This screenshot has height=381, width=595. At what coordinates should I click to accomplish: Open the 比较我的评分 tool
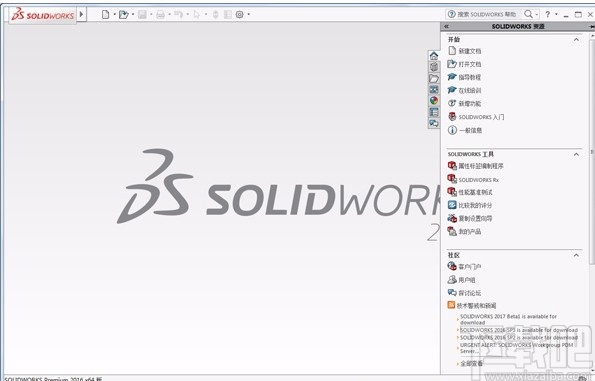point(475,205)
